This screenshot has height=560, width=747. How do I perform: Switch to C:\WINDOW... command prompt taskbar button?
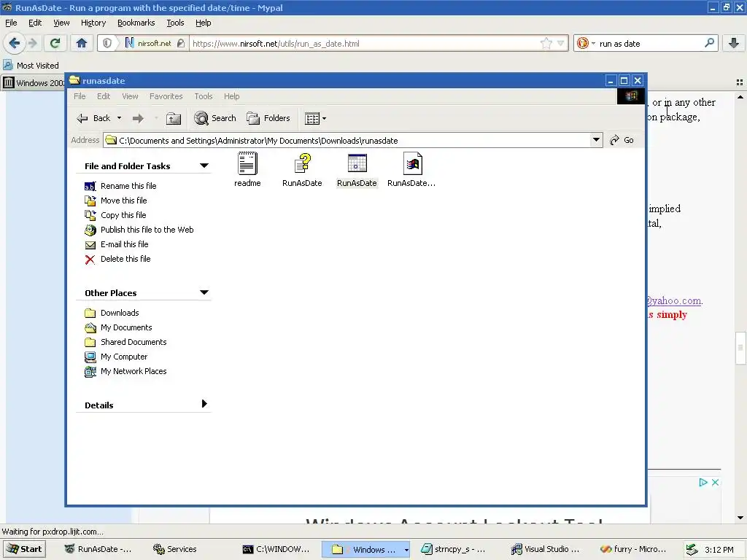pyautogui.click(x=276, y=549)
